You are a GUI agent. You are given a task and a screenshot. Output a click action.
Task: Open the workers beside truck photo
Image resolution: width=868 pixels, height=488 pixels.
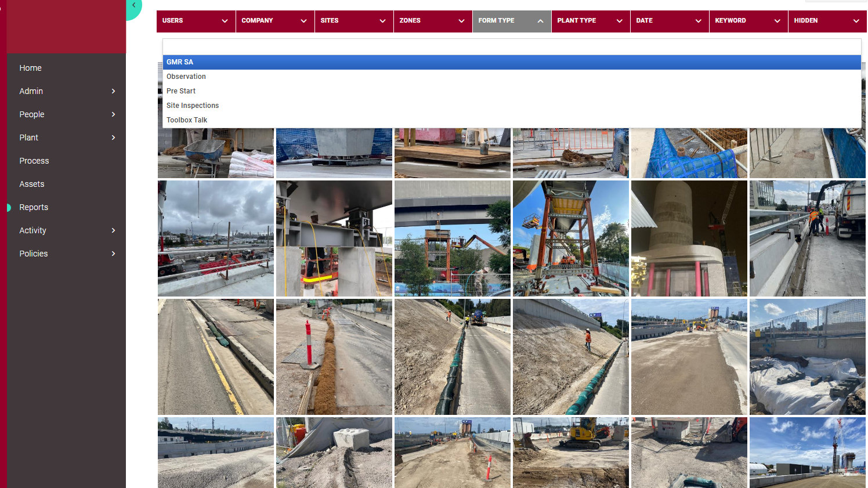pos(808,238)
